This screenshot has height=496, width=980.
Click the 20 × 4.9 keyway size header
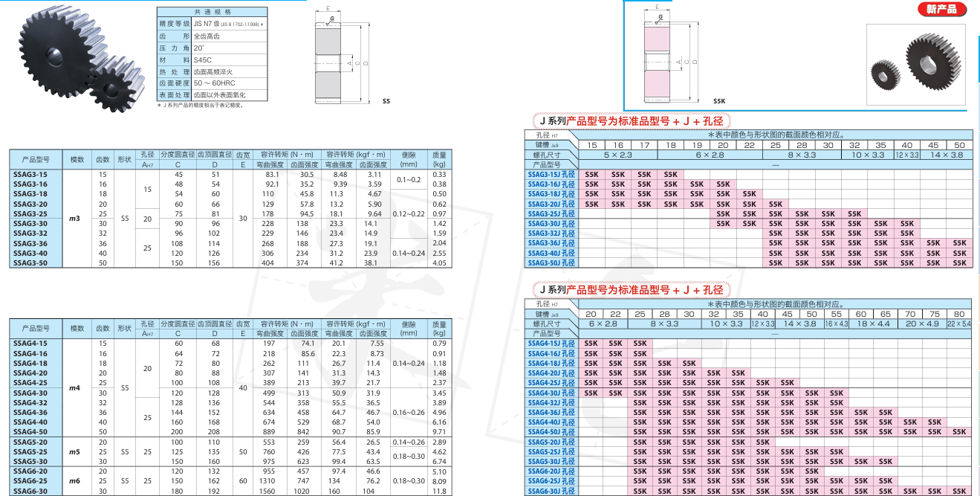pyautogui.click(x=922, y=324)
